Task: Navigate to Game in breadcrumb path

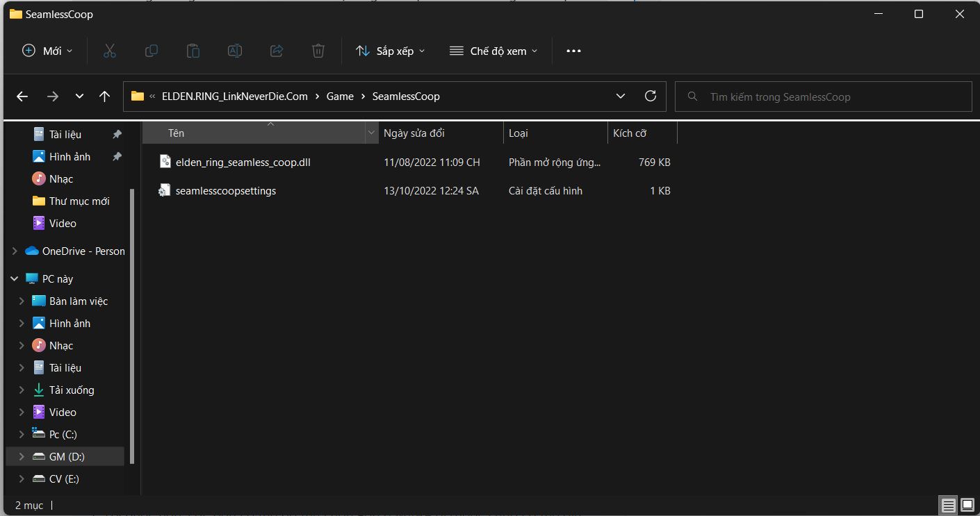Action: (x=340, y=97)
